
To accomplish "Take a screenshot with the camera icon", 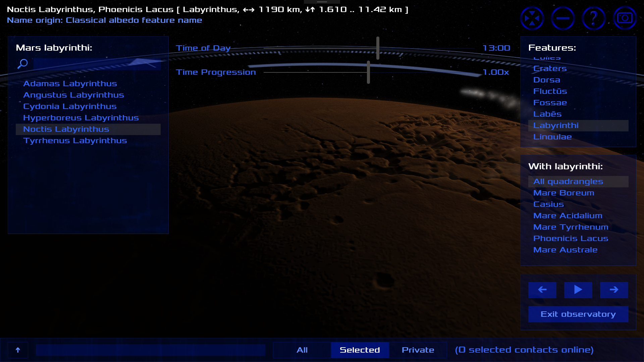I will tap(625, 18).
